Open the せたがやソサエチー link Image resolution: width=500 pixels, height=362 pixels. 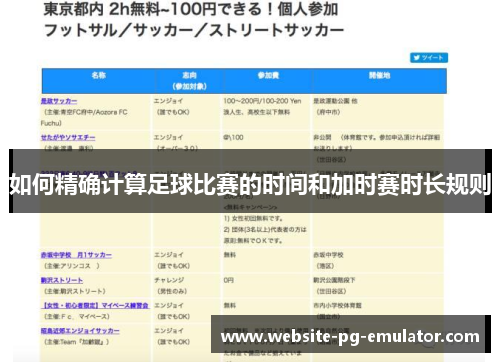(x=68, y=137)
